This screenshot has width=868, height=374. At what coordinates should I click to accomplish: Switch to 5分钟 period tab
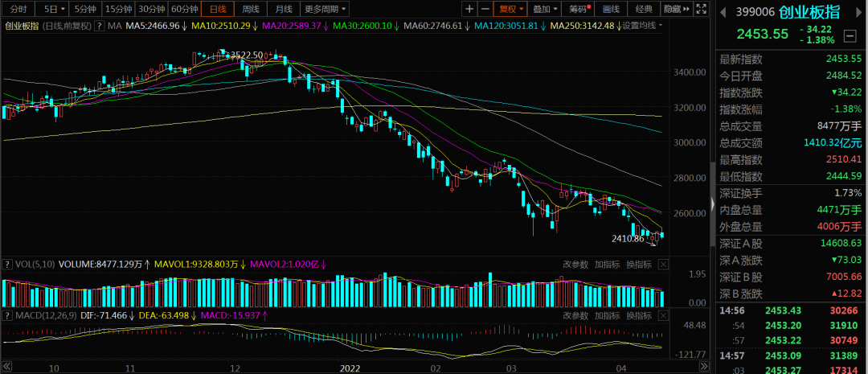[x=84, y=9]
